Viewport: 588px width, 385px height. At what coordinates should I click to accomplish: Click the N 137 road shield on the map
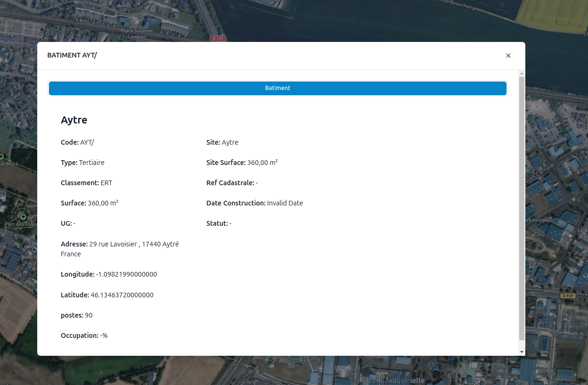(218, 38)
